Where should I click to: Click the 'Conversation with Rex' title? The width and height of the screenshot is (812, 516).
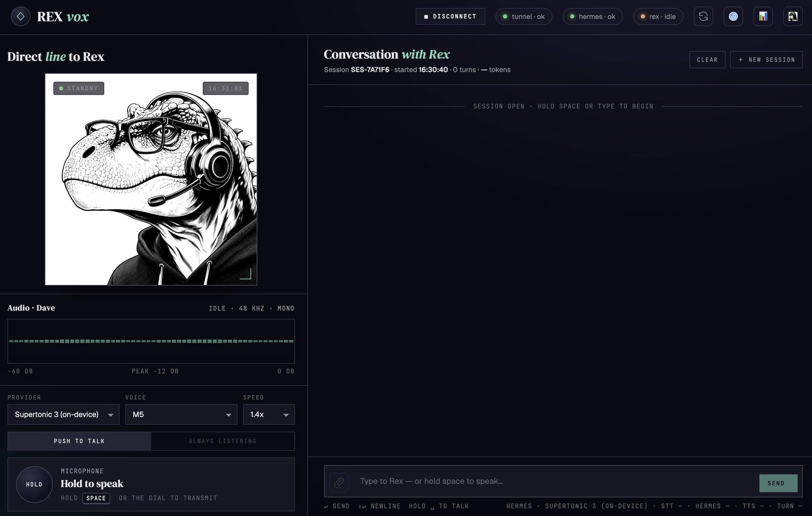387,54
